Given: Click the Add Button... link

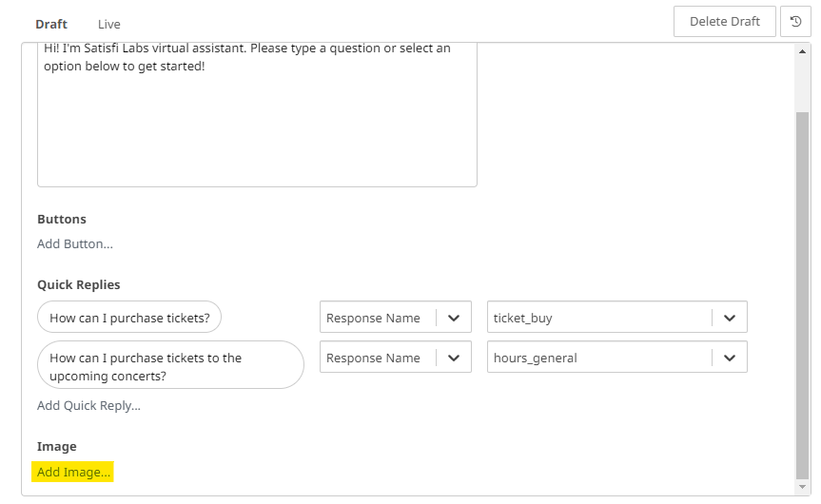Looking at the screenshot, I should pyautogui.click(x=75, y=244).
